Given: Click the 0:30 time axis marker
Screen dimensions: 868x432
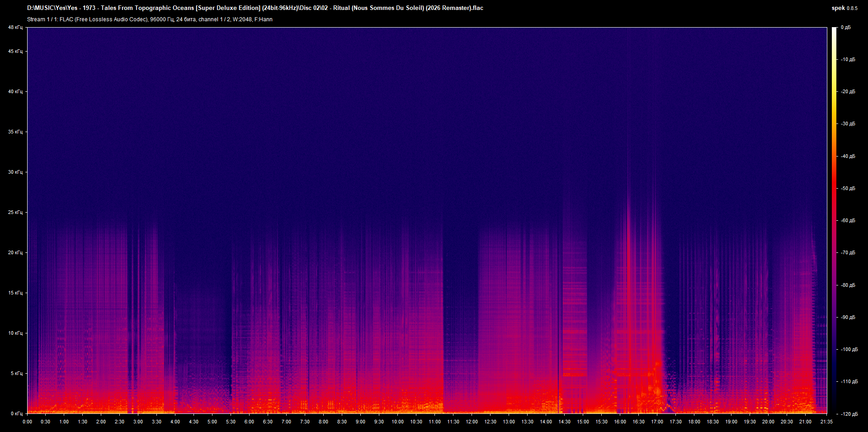Looking at the screenshot, I should pos(46,422).
